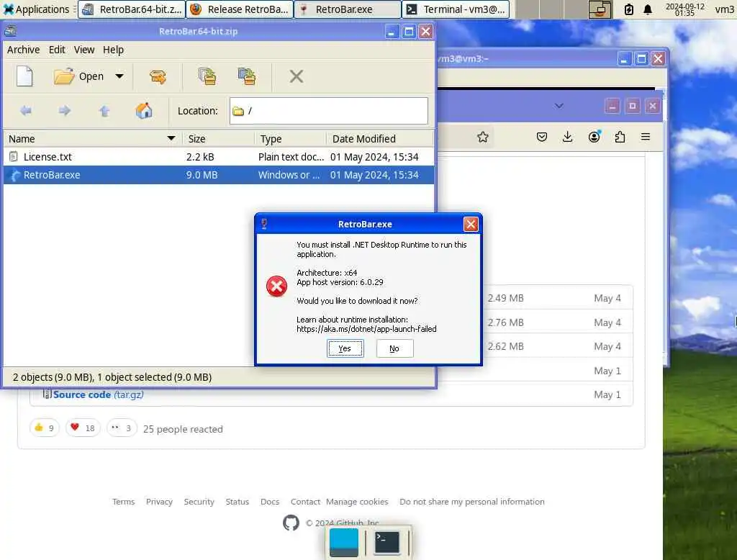Open the View menu

tap(84, 50)
